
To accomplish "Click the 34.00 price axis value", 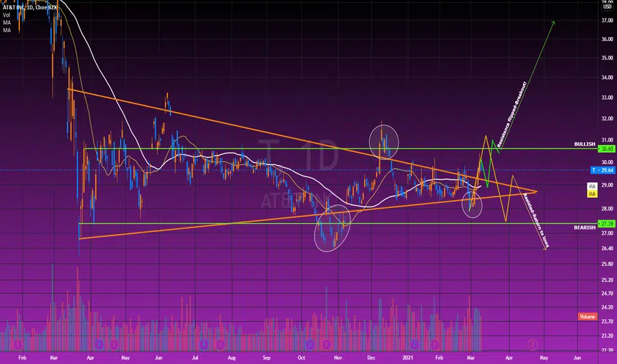I will pyautogui.click(x=607, y=77).
